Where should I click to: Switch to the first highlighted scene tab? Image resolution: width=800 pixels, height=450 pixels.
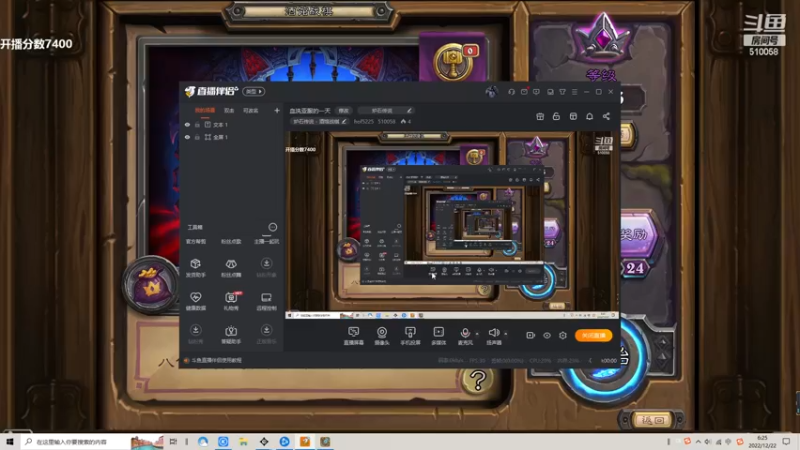point(205,110)
